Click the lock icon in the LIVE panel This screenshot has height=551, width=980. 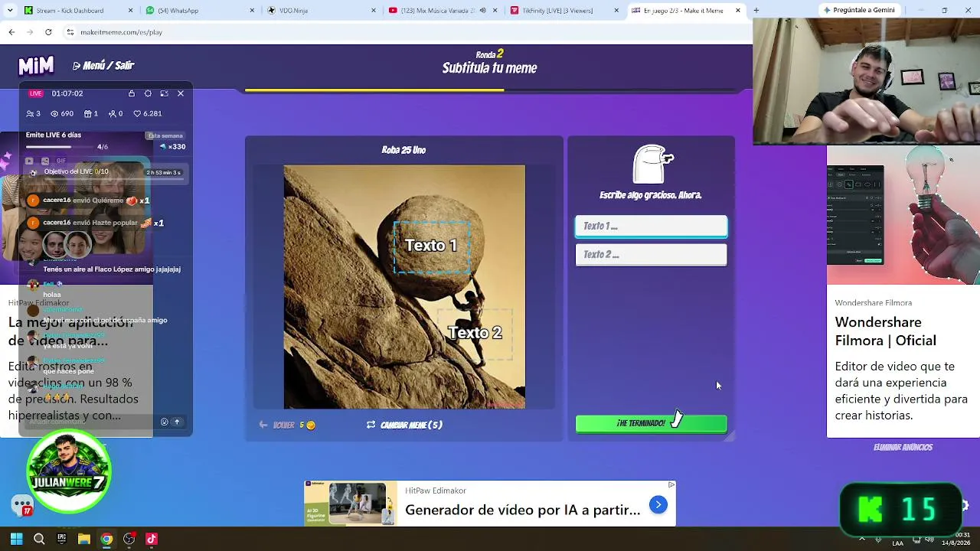[132, 93]
